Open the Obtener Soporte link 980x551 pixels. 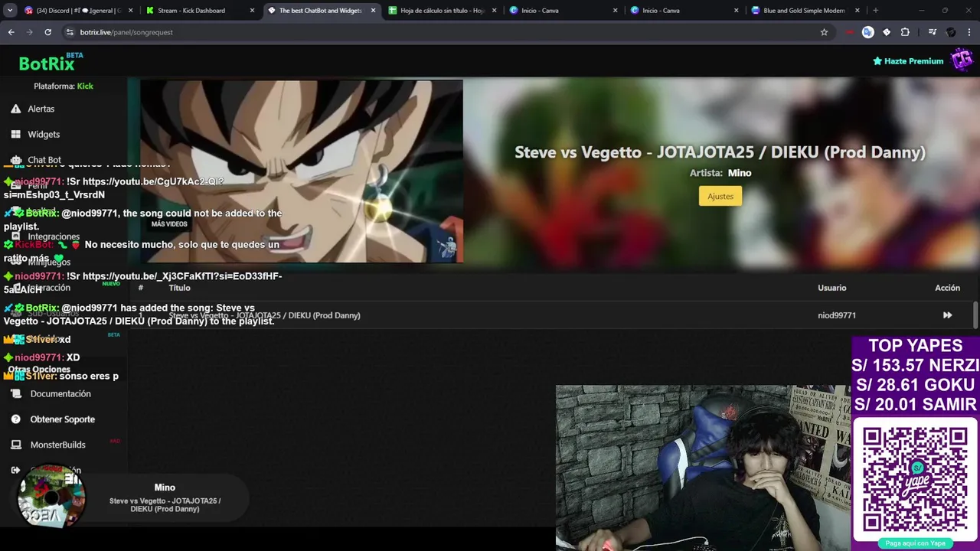tap(63, 419)
